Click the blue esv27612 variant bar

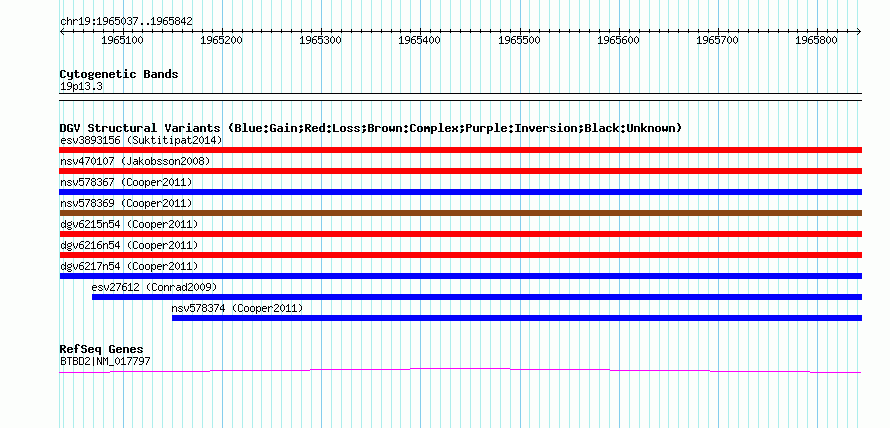click(477, 297)
